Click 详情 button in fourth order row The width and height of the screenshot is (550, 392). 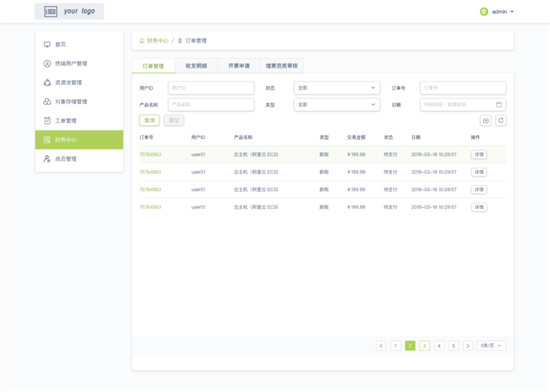479,207
